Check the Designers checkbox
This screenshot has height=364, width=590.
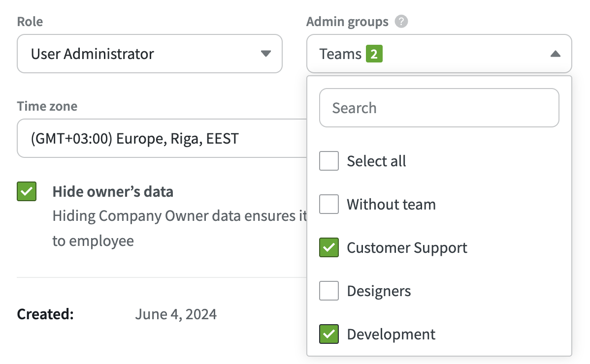tap(329, 291)
